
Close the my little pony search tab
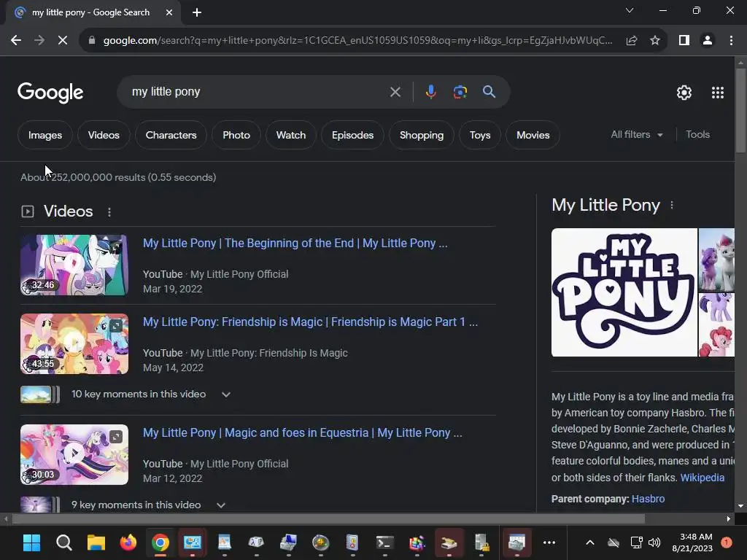coord(169,12)
